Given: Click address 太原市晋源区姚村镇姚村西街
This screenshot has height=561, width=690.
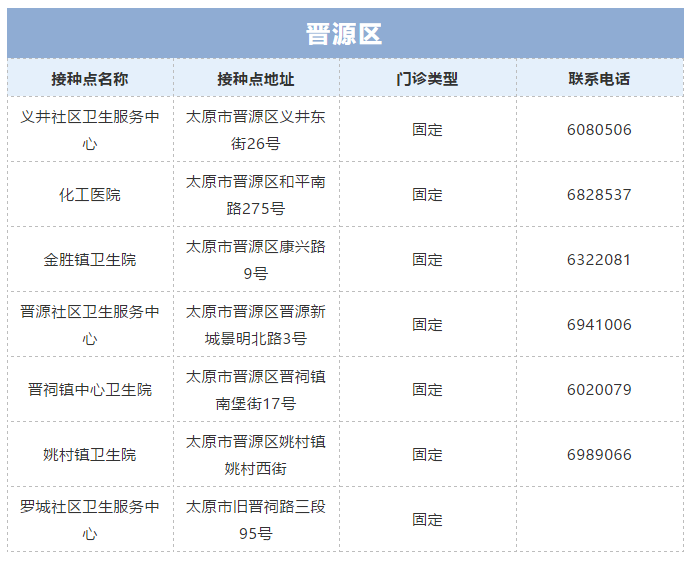Looking at the screenshot, I should click(x=256, y=455).
